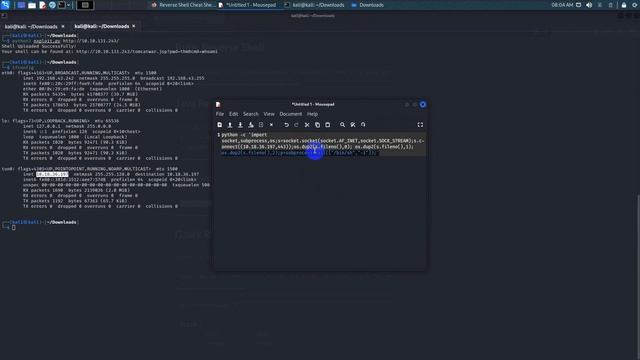Close the first terminal tab

pos(63,27)
